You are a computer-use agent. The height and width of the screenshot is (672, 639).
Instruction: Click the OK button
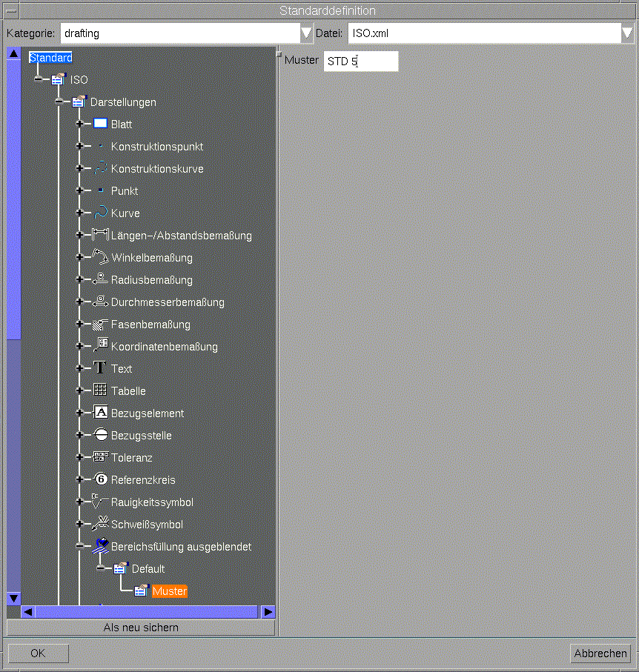38,653
